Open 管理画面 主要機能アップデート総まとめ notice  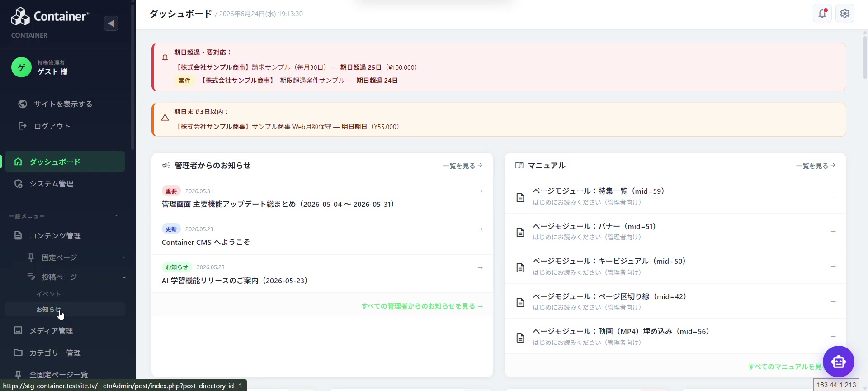[x=322, y=197]
